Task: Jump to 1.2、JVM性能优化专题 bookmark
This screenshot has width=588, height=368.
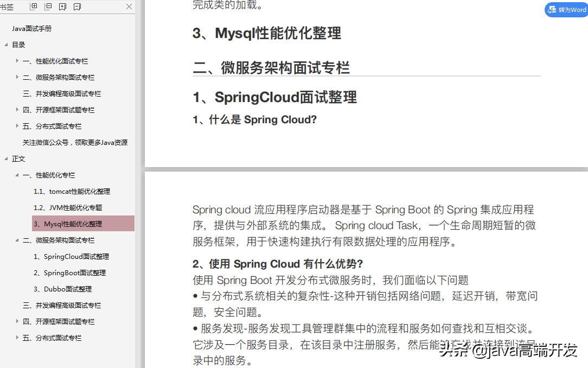Action: tap(67, 207)
